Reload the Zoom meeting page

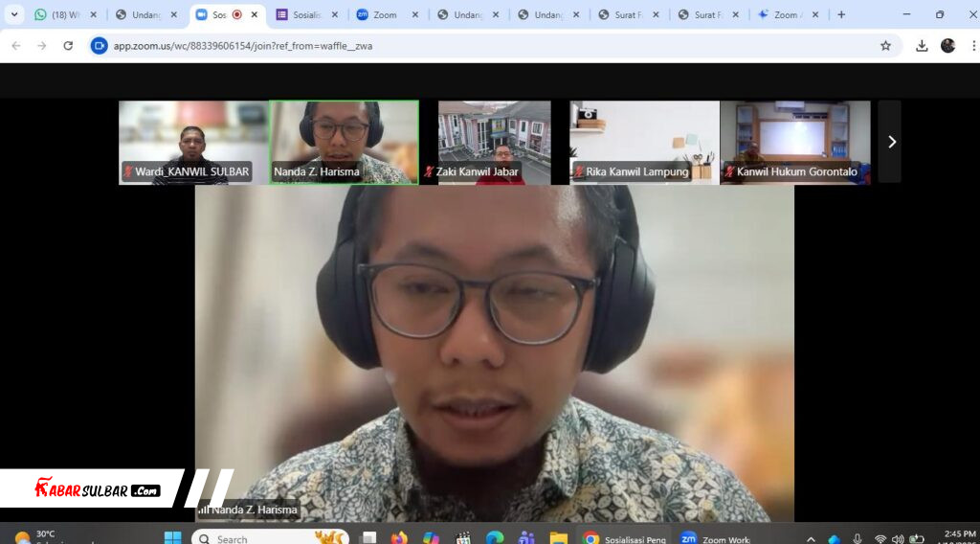coord(68,45)
